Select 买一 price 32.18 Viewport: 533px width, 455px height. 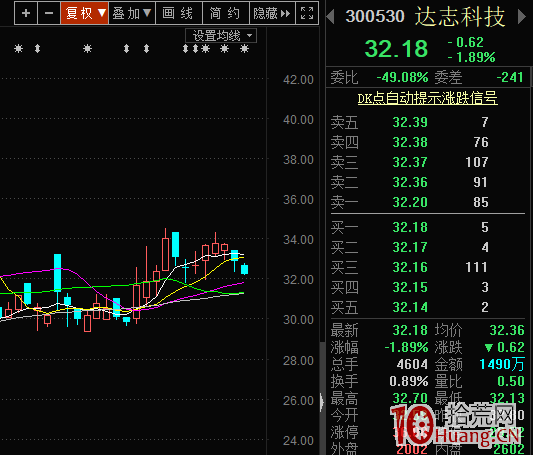tap(410, 227)
